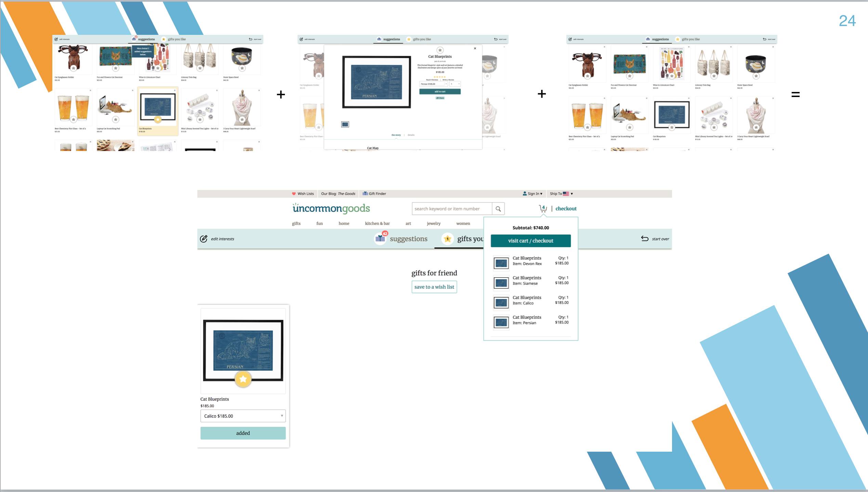Viewport: 868px width, 492px height.
Task: Click Devon Rex Cat Blueprints cart thumbnail
Action: pyautogui.click(x=501, y=263)
